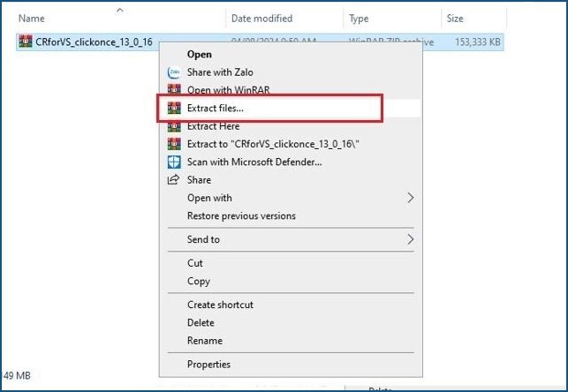Click WinRAR icon beside Extract files

(174, 108)
